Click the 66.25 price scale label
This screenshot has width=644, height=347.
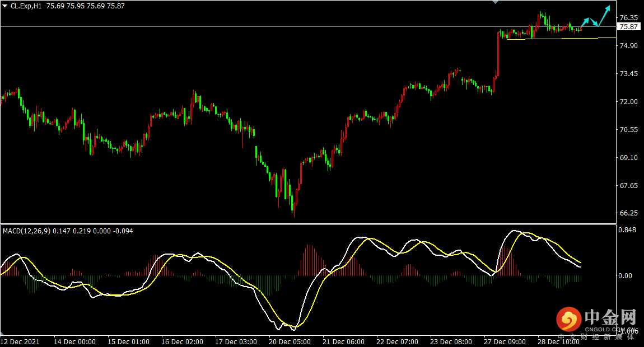pyautogui.click(x=629, y=213)
